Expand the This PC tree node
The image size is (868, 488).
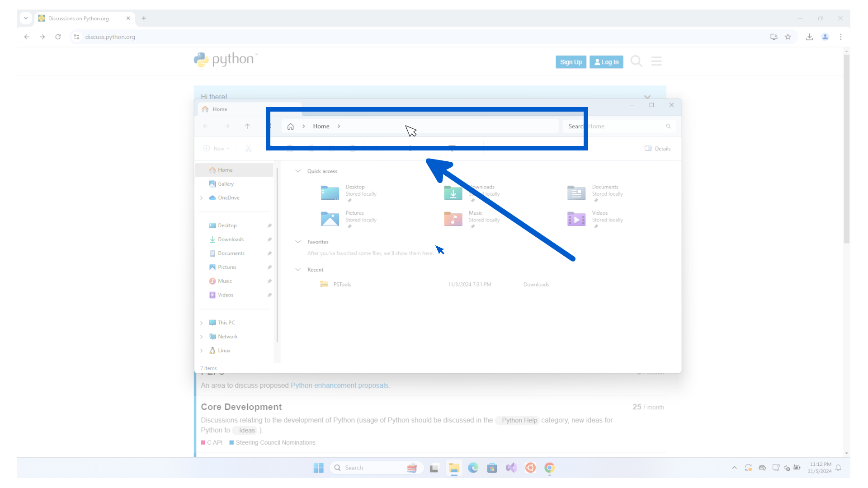pyautogui.click(x=202, y=323)
